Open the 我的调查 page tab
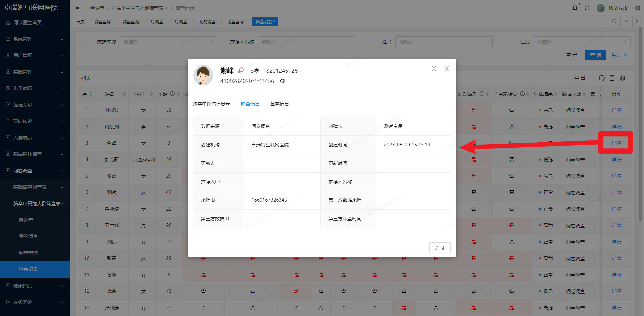Screen dimensions: 644x316 tap(207, 21)
